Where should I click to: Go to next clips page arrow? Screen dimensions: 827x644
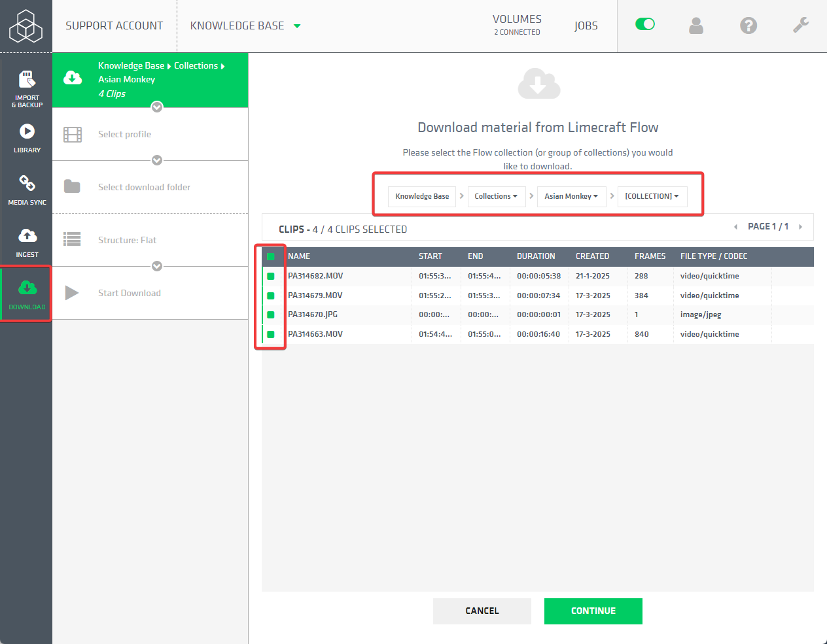pyautogui.click(x=800, y=227)
